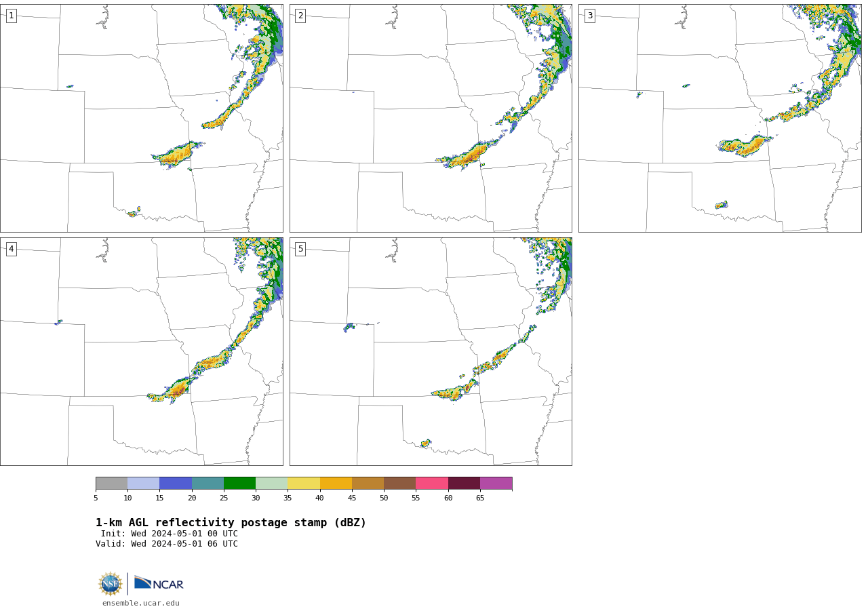The width and height of the screenshot is (868, 611).
Task: Click the pale green 30-35 dBZ swatch
Action: click(272, 484)
